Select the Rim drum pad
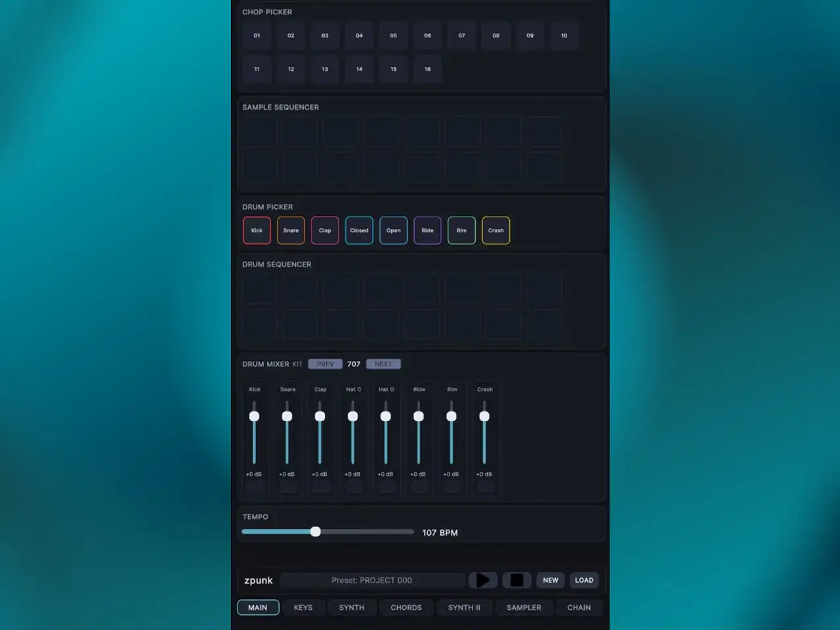The image size is (840, 630). coord(461,230)
